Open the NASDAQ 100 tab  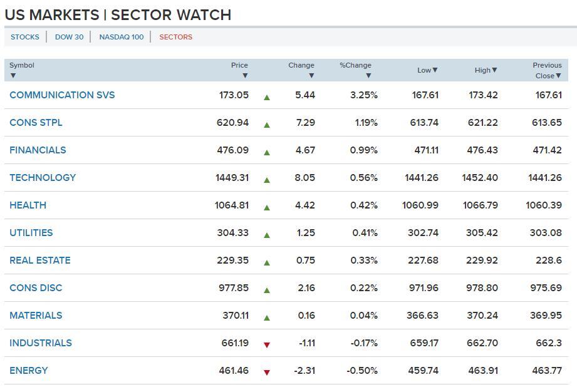point(121,37)
